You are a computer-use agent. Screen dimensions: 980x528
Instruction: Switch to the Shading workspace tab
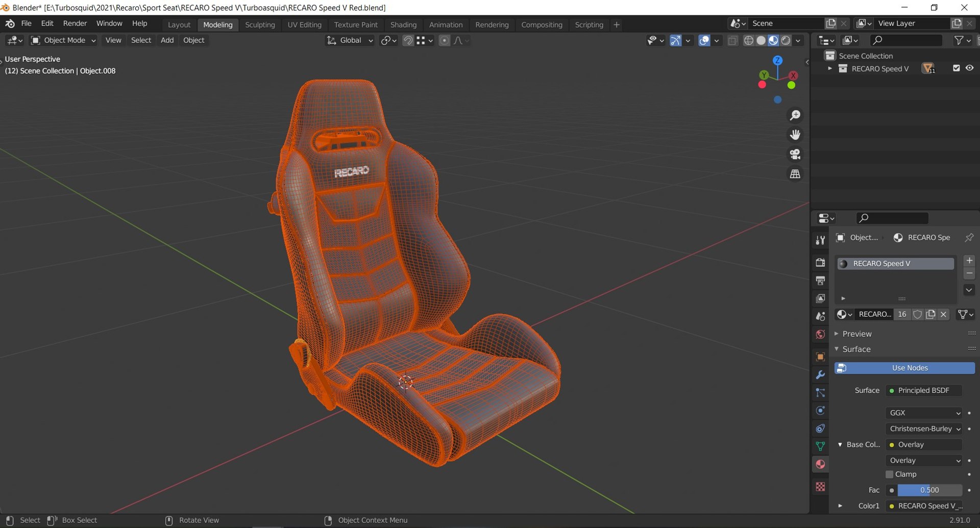403,24
